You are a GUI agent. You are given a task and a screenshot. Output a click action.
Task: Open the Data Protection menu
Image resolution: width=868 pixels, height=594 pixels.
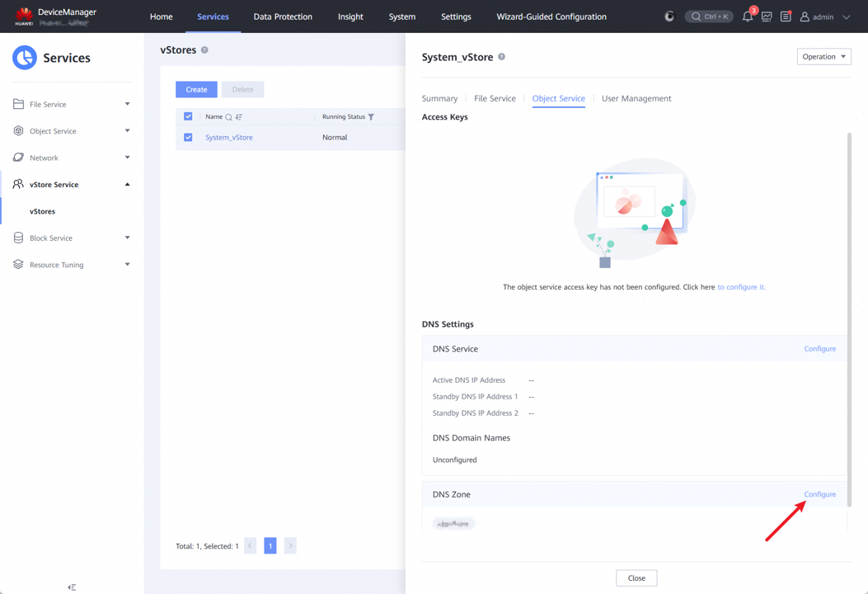point(283,16)
